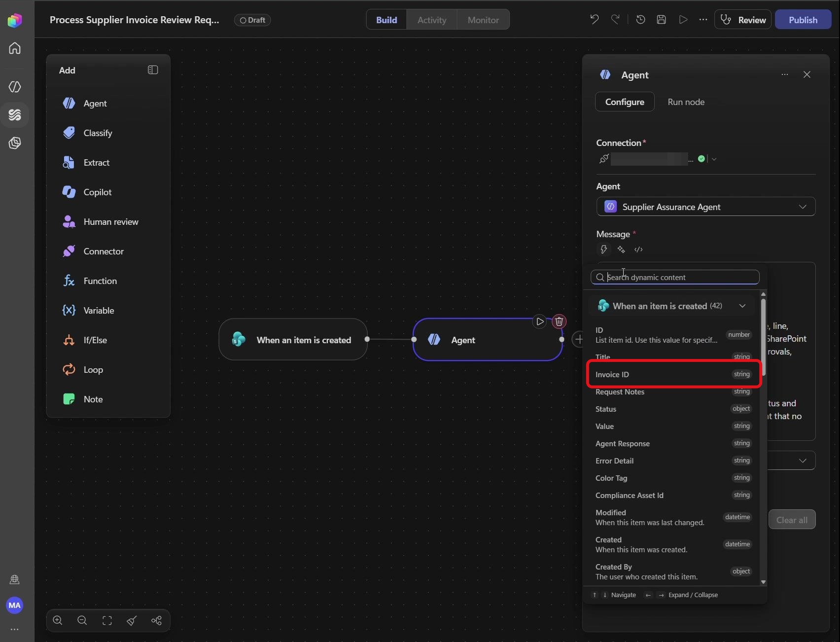Click the MA user avatar
This screenshot has height=642, width=840.
point(15,605)
